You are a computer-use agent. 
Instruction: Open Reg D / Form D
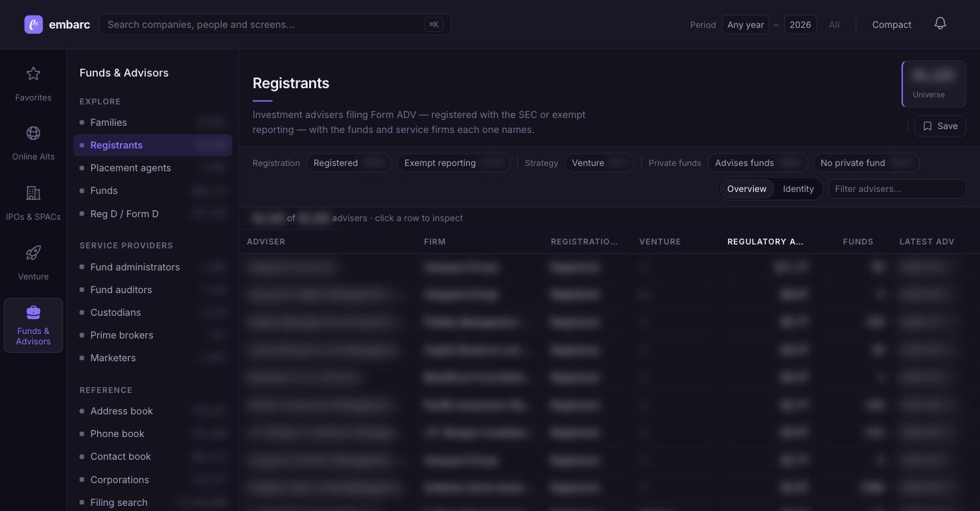pyautogui.click(x=152, y=214)
